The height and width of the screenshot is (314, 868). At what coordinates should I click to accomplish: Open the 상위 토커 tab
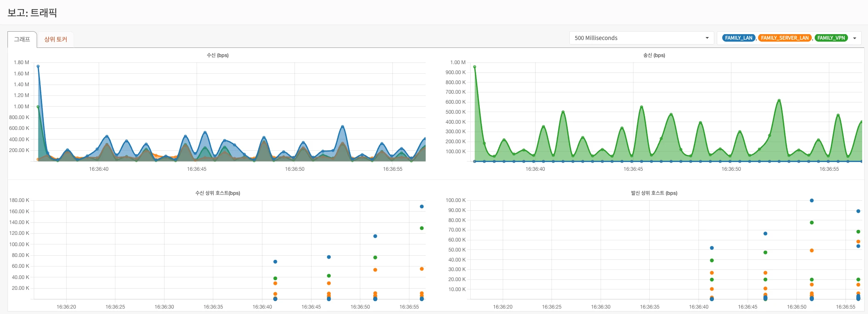click(55, 39)
